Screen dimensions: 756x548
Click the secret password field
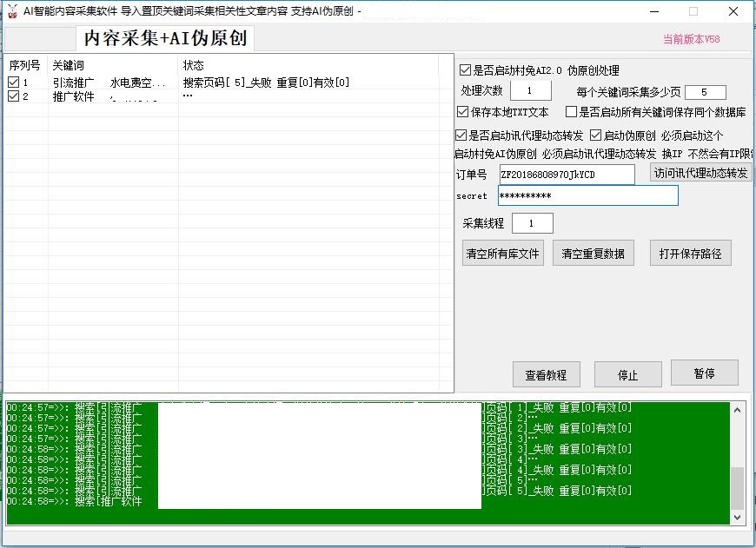tap(588, 196)
